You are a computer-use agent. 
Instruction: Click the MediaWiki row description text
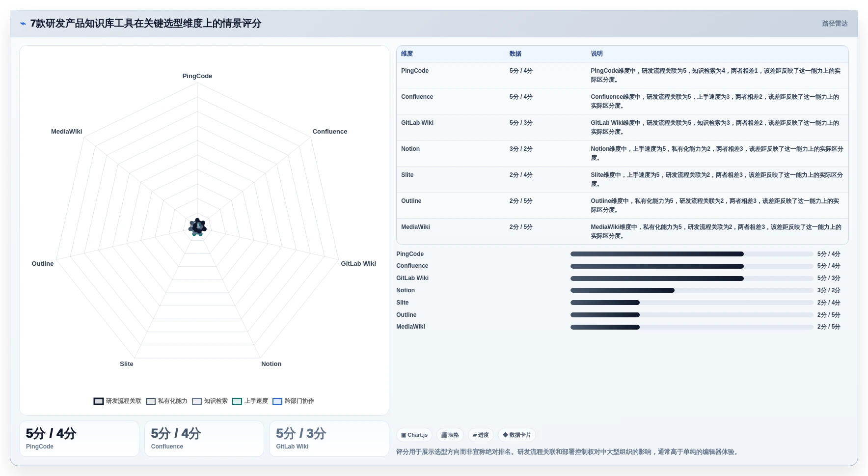pyautogui.click(x=716, y=231)
